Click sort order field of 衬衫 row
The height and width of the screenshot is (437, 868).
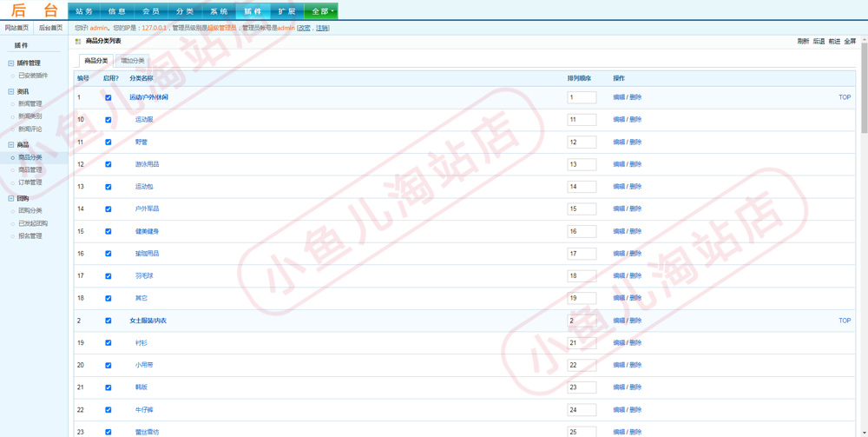point(582,343)
